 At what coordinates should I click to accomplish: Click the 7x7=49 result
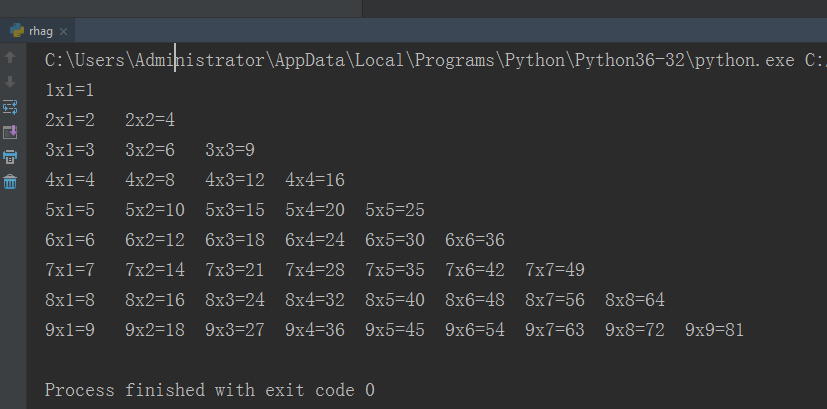[x=555, y=270]
